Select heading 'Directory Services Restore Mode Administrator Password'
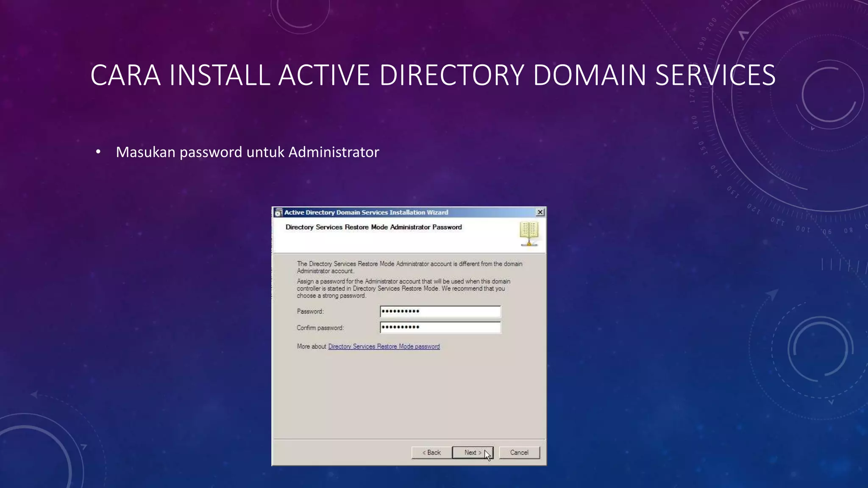The width and height of the screenshot is (868, 488). tap(373, 227)
